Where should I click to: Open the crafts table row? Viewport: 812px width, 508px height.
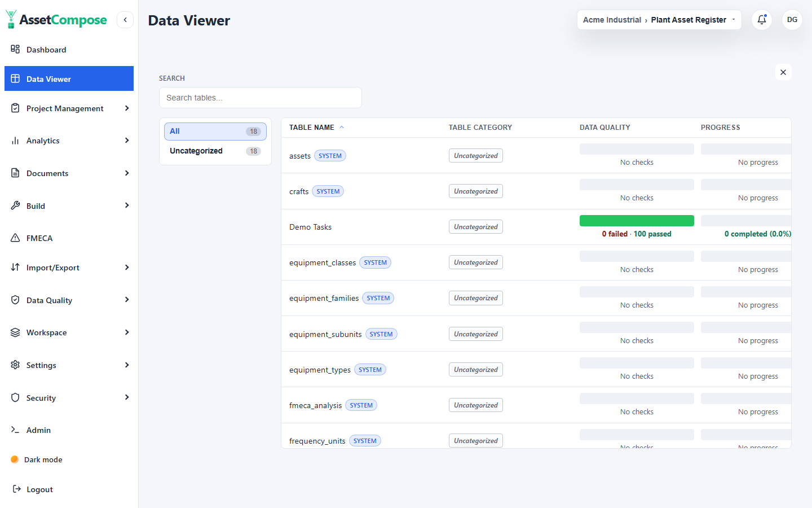(536, 191)
